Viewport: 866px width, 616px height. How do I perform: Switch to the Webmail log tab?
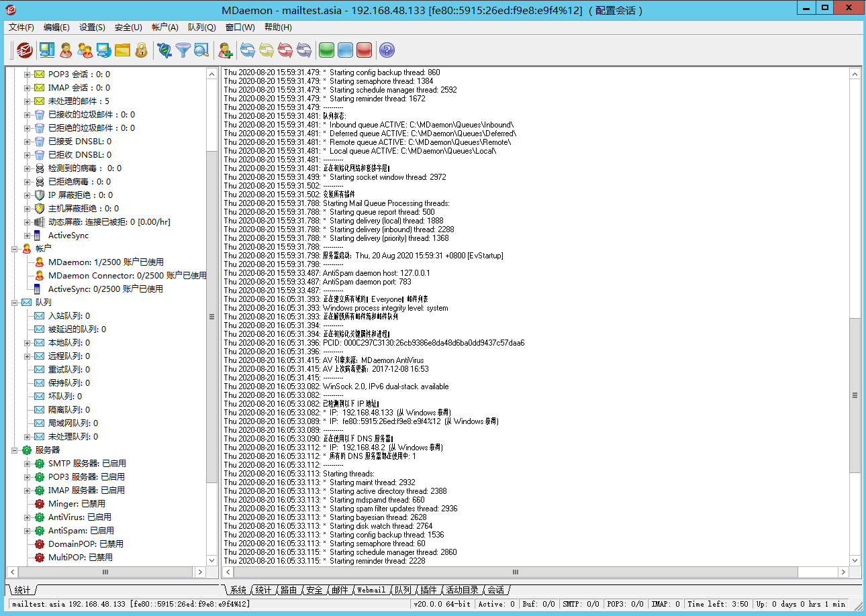[x=371, y=590]
